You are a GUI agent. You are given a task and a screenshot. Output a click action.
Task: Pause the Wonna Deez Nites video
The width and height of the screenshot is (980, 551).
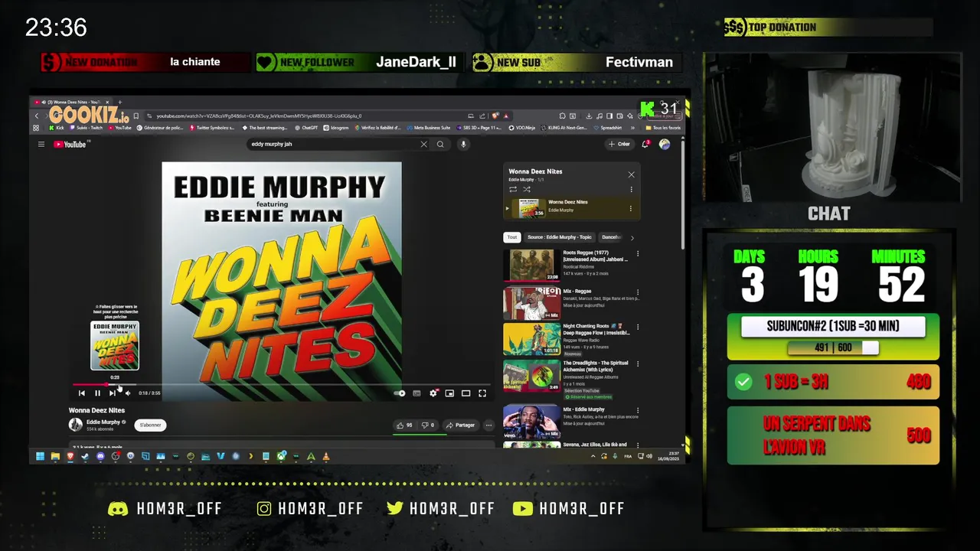click(x=97, y=393)
